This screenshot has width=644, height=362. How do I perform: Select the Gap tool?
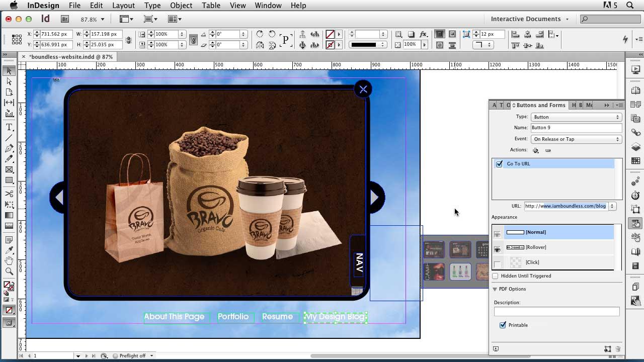coord(9,103)
